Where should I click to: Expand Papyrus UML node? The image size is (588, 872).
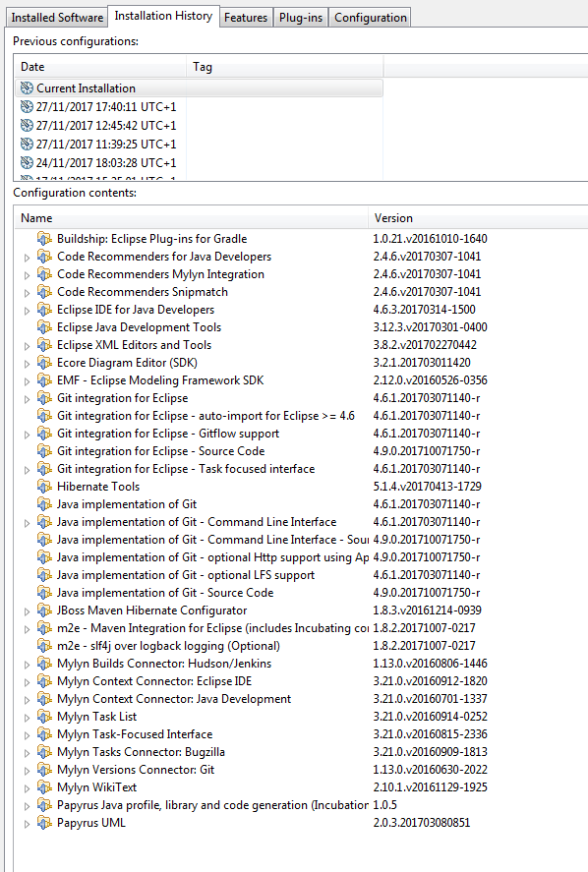[27, 824]
